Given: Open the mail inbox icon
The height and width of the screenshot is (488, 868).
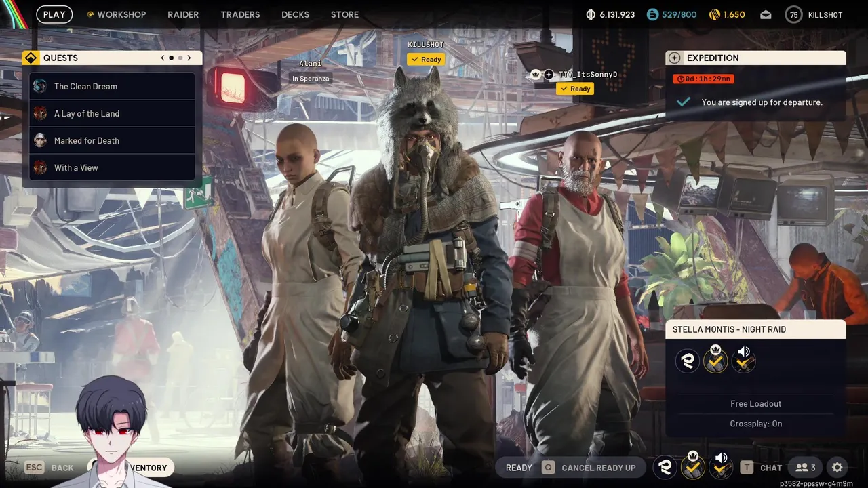Looking at the screenshot, I should point(766,15).
